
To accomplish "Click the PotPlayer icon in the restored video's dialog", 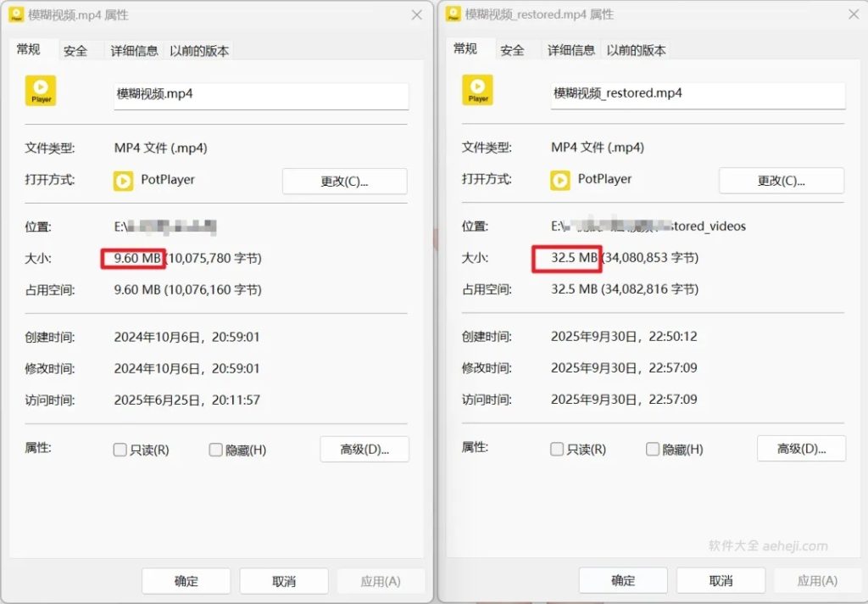I will (560, 180).
